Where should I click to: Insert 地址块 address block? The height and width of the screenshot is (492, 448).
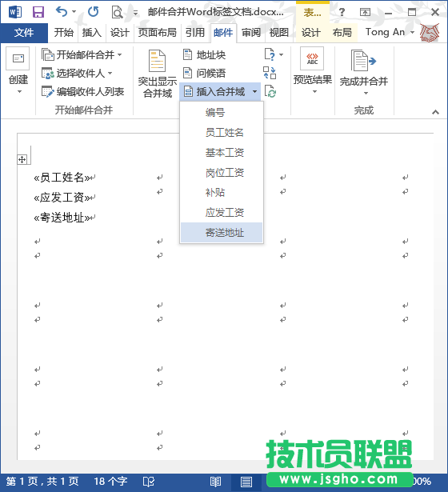click(204, 55)
